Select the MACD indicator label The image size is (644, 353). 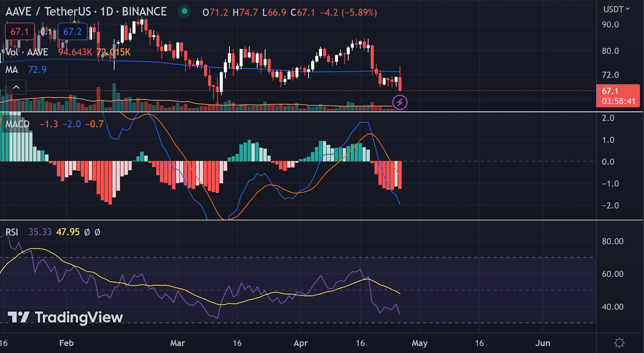coord(17,124)
